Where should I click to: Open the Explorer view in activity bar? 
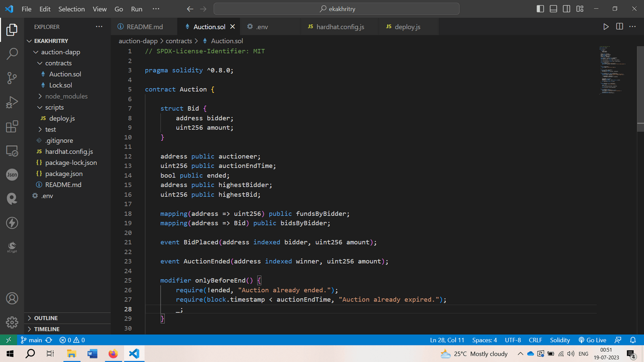tap(12, 30)
